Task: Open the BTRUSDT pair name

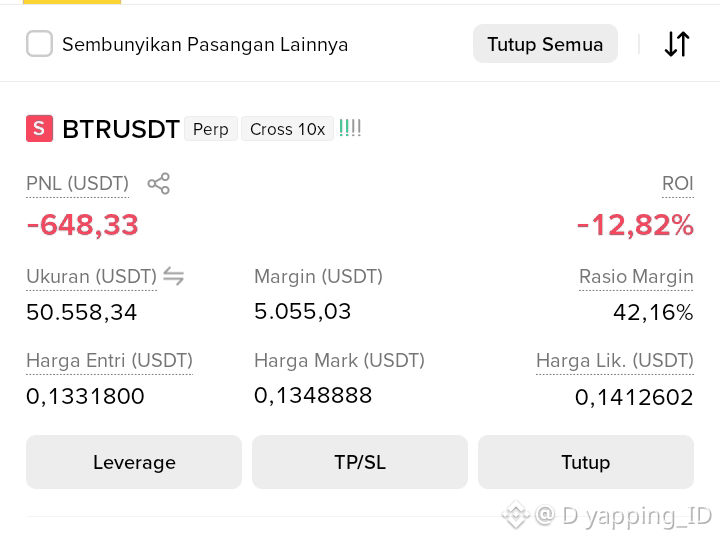Action: tap(121, 129)
